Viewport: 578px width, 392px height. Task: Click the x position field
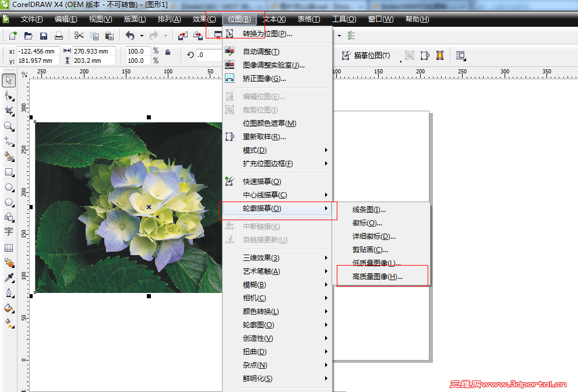point(38,51)
